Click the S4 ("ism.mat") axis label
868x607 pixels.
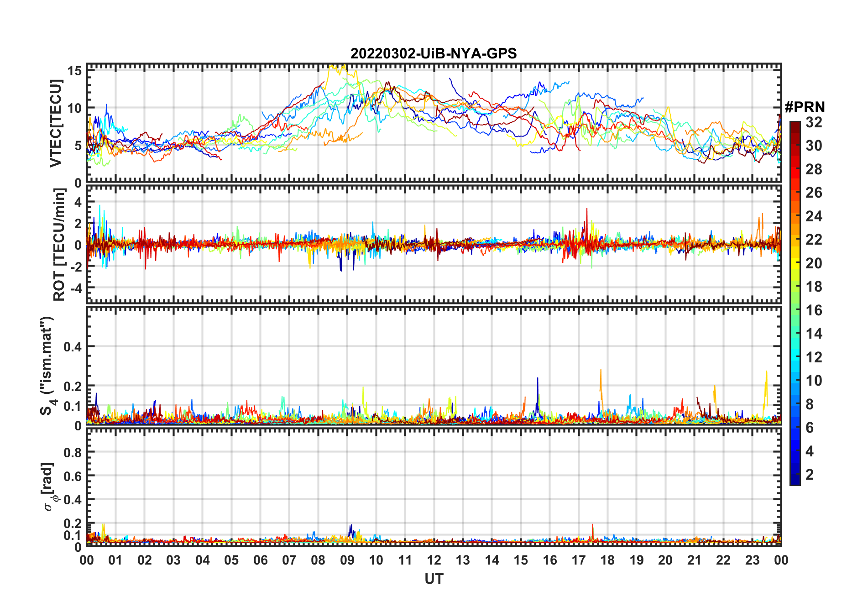(47, 366)
